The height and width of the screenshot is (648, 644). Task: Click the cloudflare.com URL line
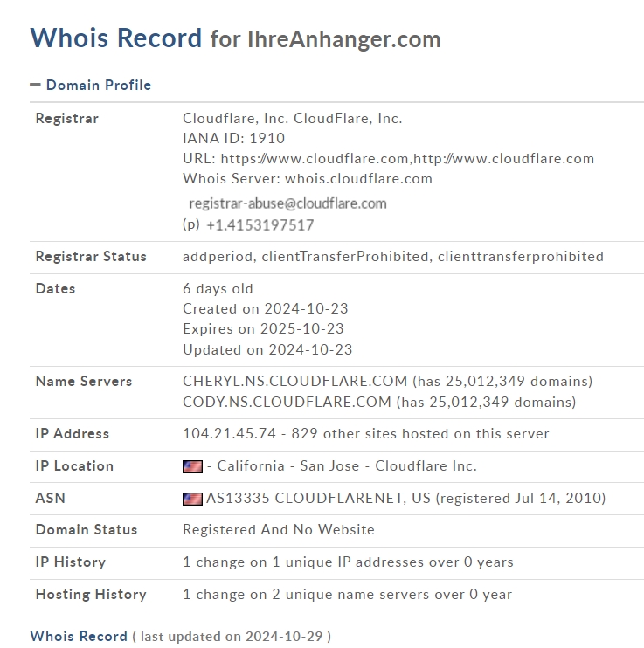click(x=388, y=159)
